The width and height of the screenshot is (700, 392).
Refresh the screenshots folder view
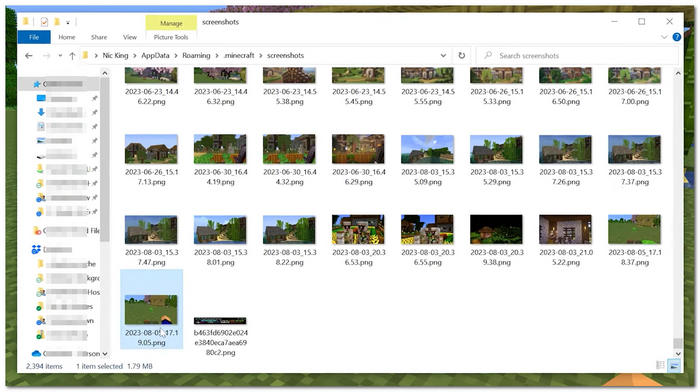coord(462,55)
